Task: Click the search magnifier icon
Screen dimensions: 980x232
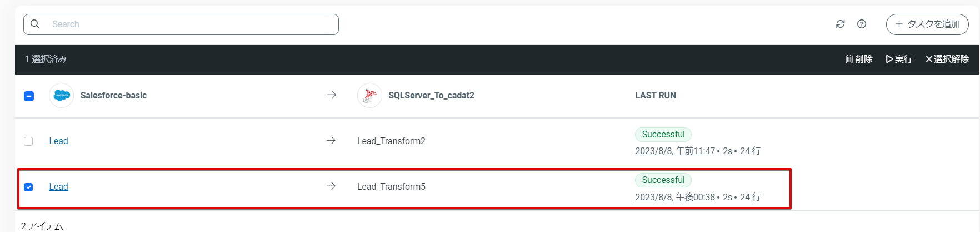Action: point(35,24)
